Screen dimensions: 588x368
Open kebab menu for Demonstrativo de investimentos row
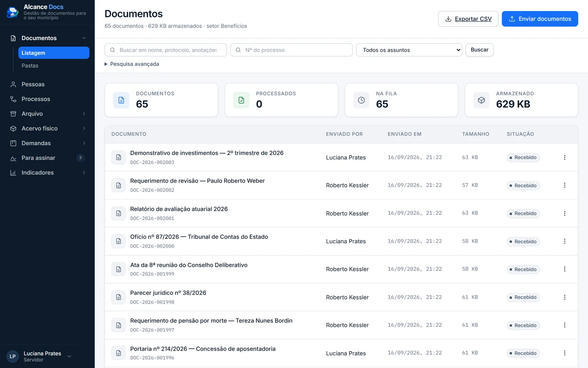(564, 158)
